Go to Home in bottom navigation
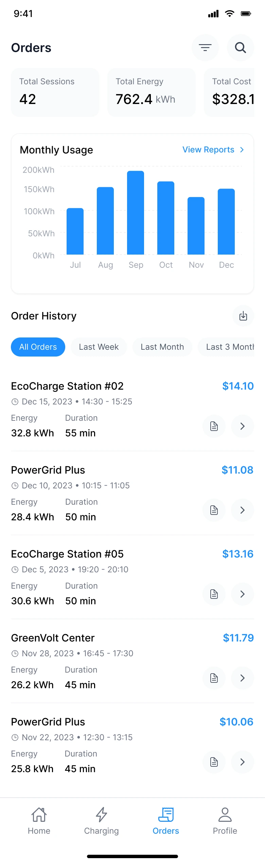Screen dimensions: 265x868 (39, 820)
